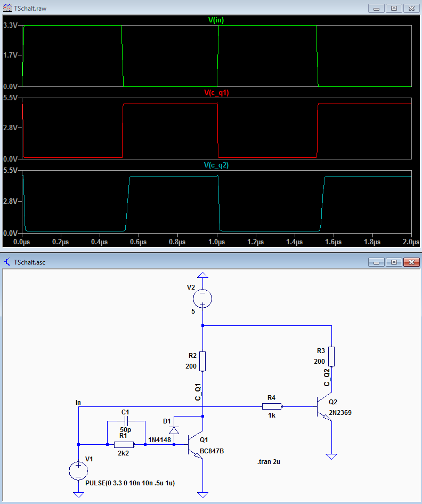Click the 3.3V axis label of V(in) pane
Image resolution: width=422 pixels, height=504 pixels.
10,25
